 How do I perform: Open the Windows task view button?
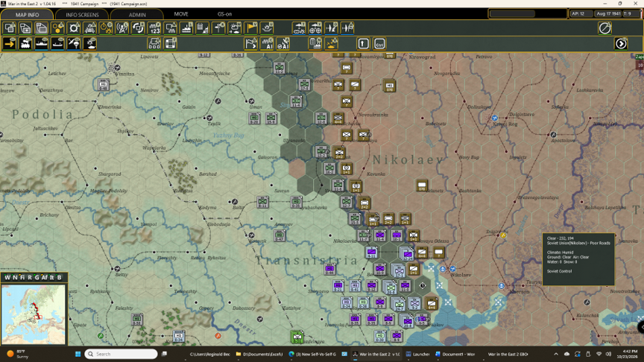click(164, 354)
